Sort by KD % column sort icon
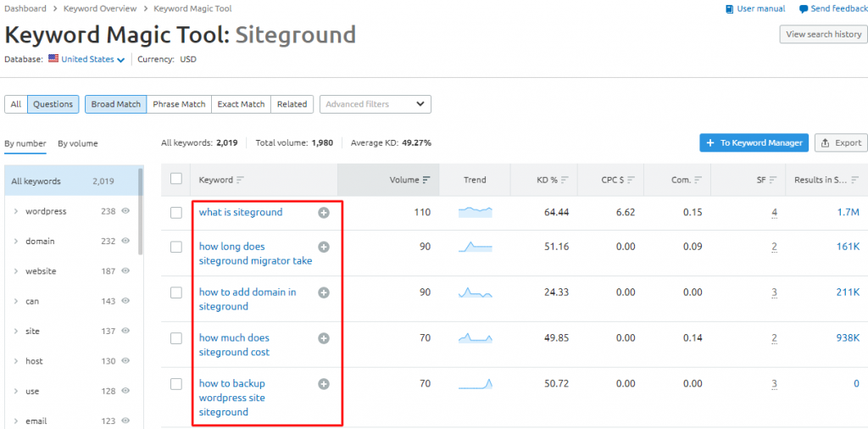Image resolution: width=868 pixels, height=429 pixels. pos(565,180)
